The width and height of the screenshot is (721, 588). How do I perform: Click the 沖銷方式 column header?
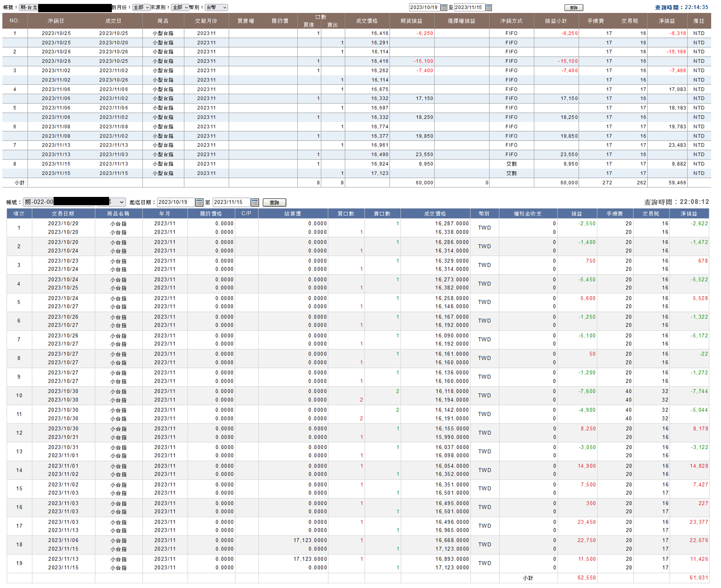pos(512,21)
